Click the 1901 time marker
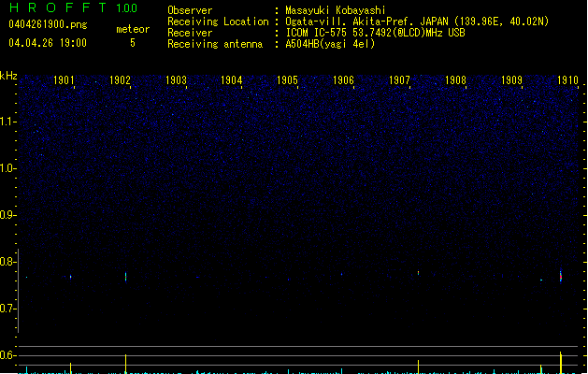 click(x=65, y=81)
